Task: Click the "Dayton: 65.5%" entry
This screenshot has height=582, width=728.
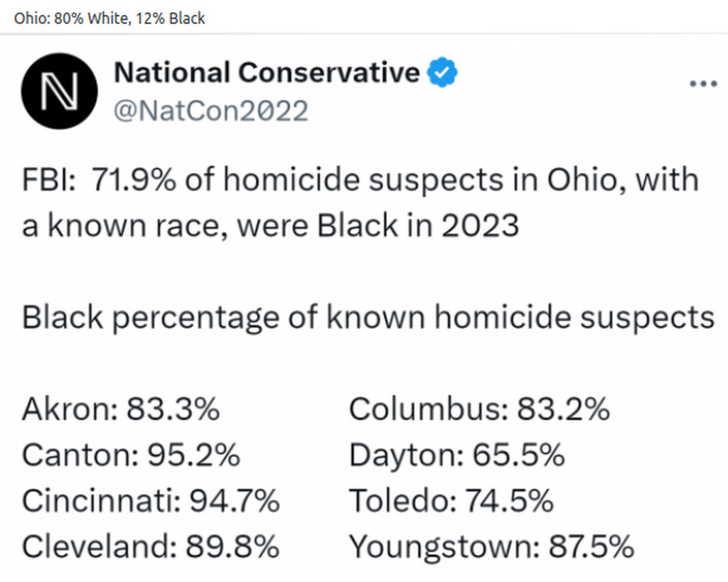Action: coord(457,455)
